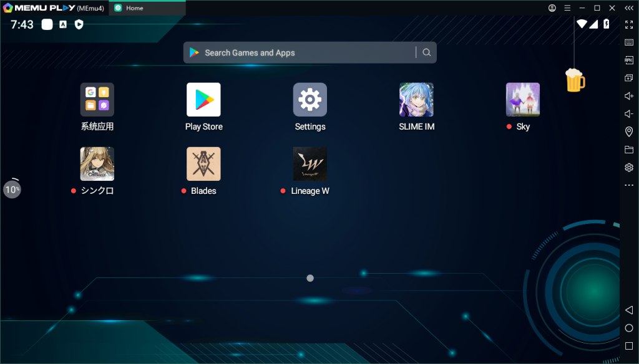Install an APK file from the sidebar
The image size is (639, 364).
click(629, 60)
